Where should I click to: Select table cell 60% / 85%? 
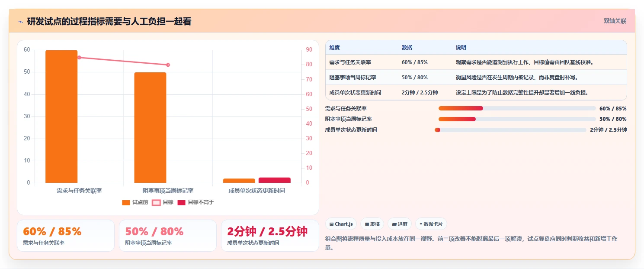pos(415,62)
